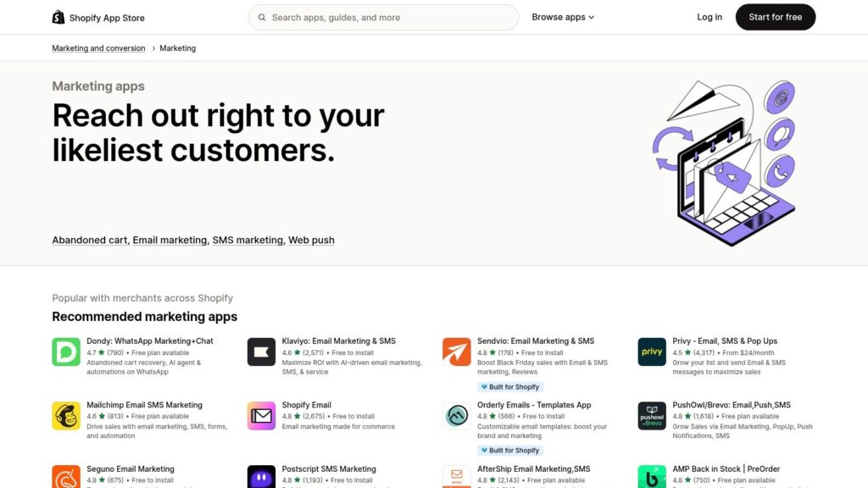The height and width of the screenshot is (488, 868).
Task: Select the Dondy WhatsApp Marketing app icon
Action: click(x=66, y=352)
